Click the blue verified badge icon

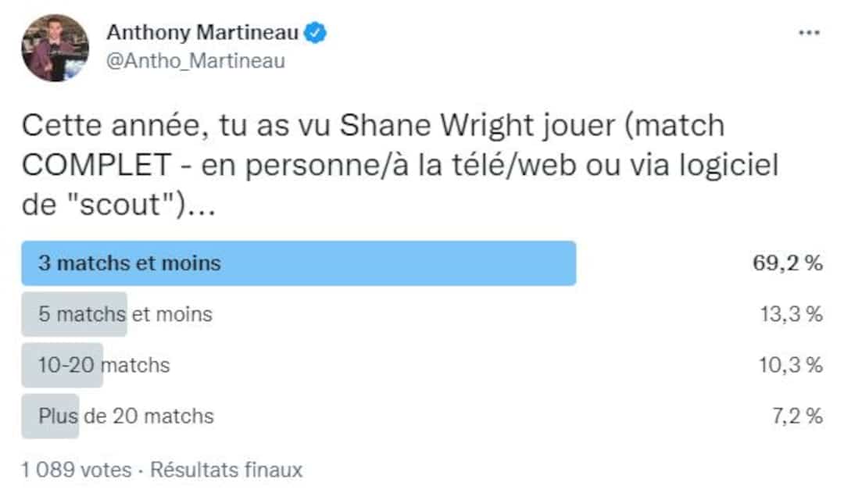pos(316,33)
